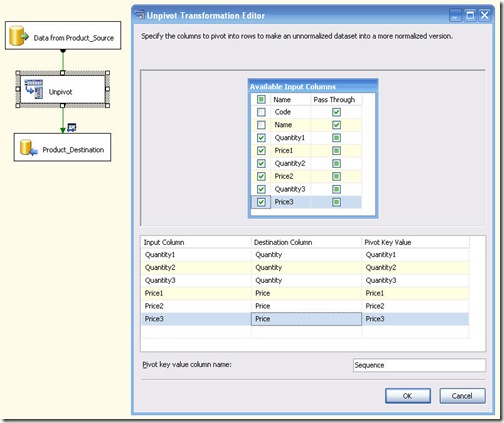Click the select-all header checkbox beside Name
504x423 pixels.
coord(261,99)
